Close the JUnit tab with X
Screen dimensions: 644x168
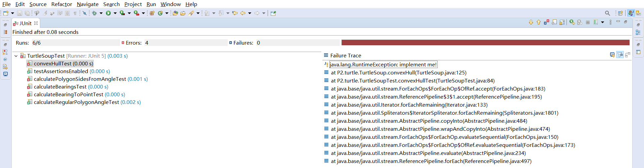[36, 23]
